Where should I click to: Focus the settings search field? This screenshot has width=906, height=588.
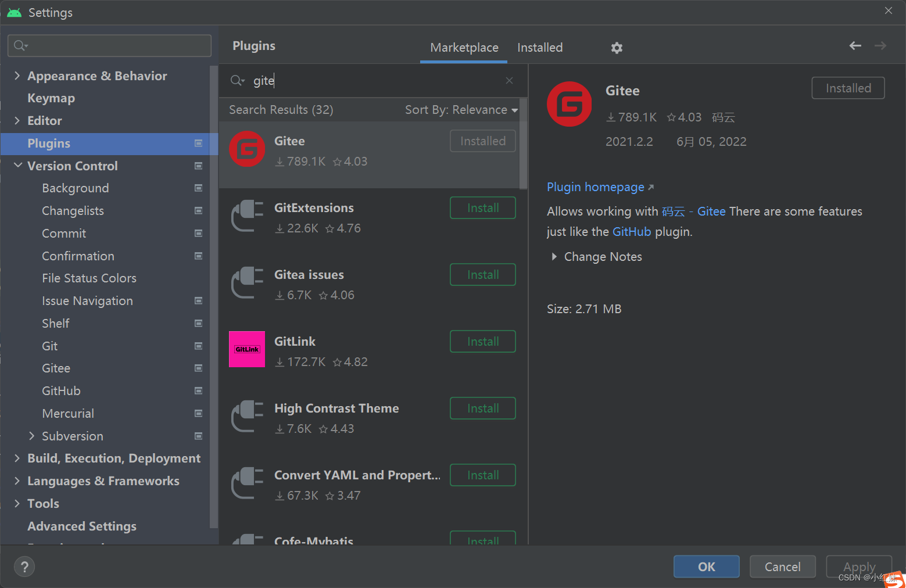tap(109, 45)
